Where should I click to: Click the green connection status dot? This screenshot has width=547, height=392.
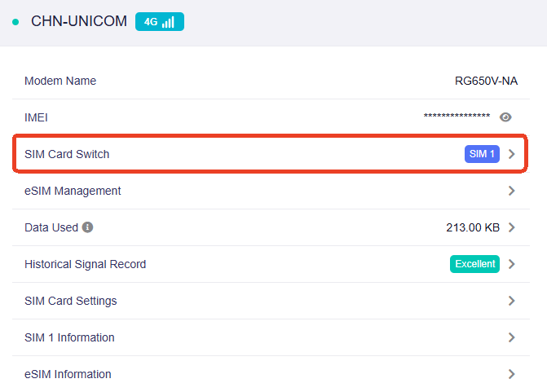15,22
